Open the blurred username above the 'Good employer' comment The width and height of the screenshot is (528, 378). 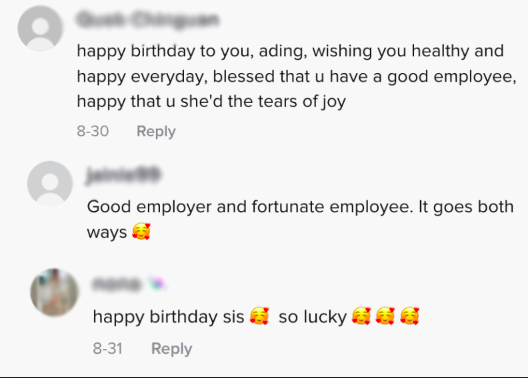coord(123,175)
